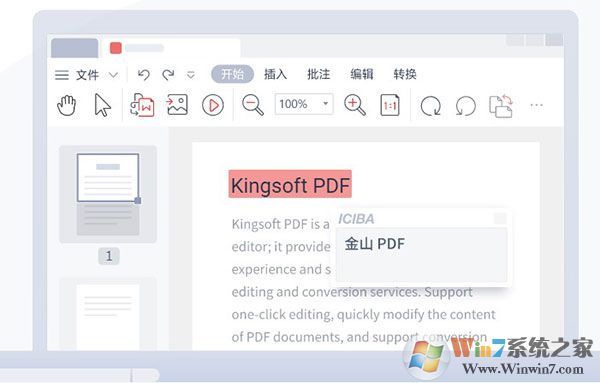The width and height of the screenshot is (600, 383).
Task: Switch to the 开始 tab
Action: pyautogui.click(x=232, y=74)
